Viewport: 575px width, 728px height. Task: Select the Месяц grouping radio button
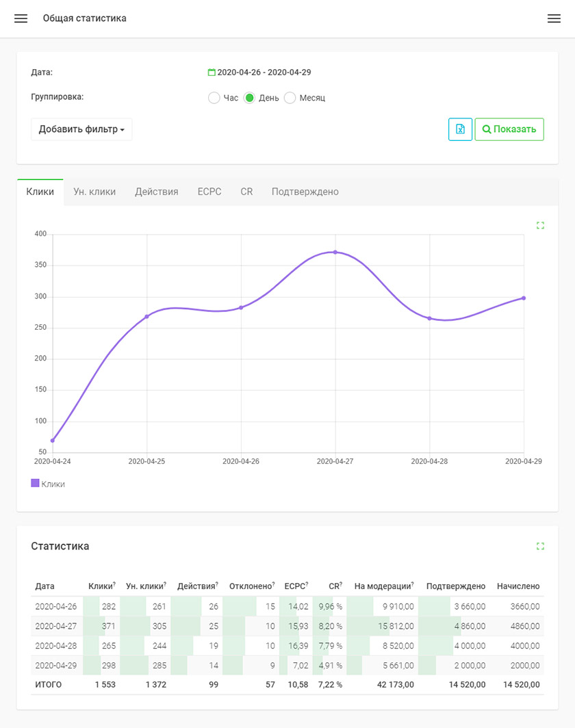(290, 98)
